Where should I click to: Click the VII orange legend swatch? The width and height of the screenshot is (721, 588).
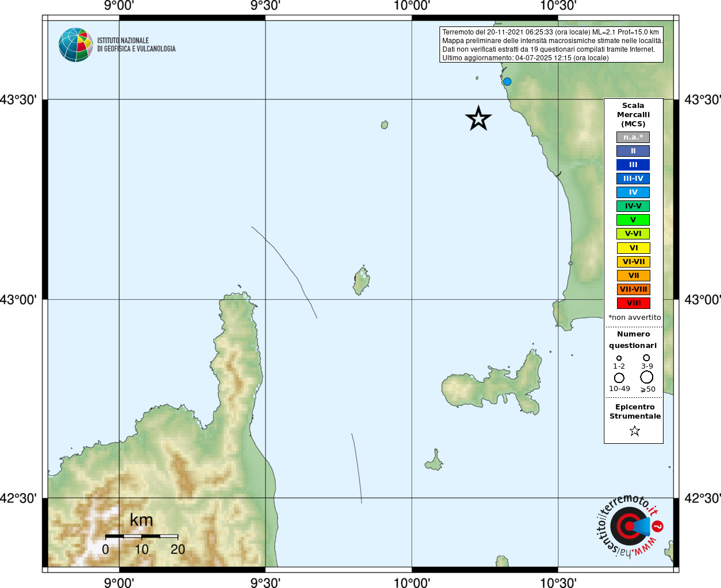coord(633,276)
